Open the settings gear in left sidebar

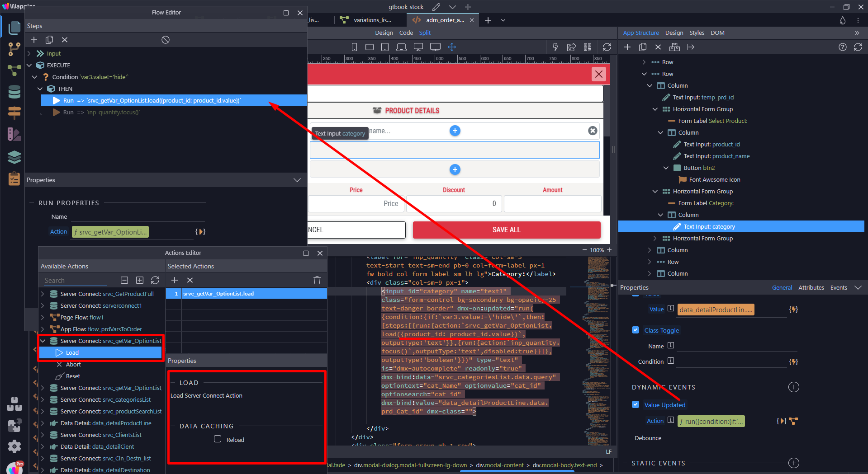click(14, 446)
